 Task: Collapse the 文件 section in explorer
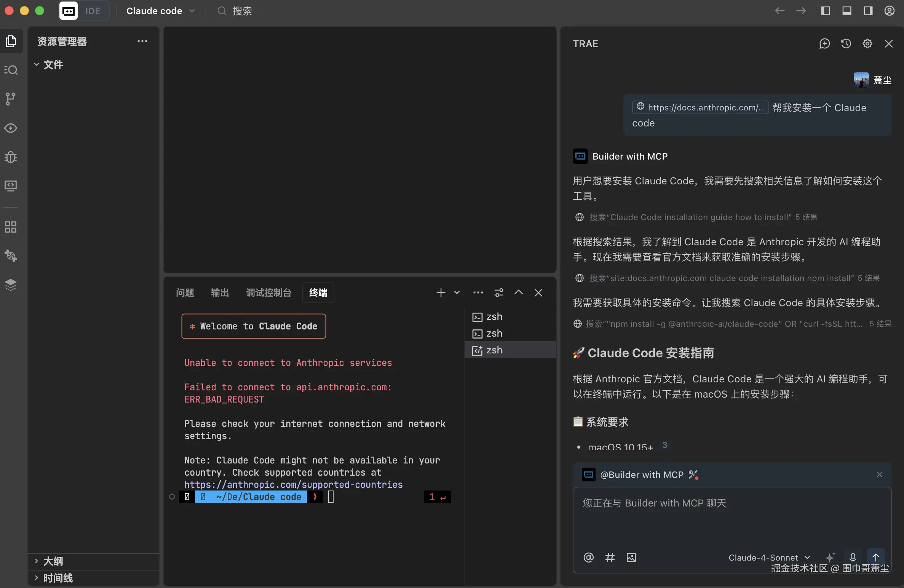[x=37, y=65]
